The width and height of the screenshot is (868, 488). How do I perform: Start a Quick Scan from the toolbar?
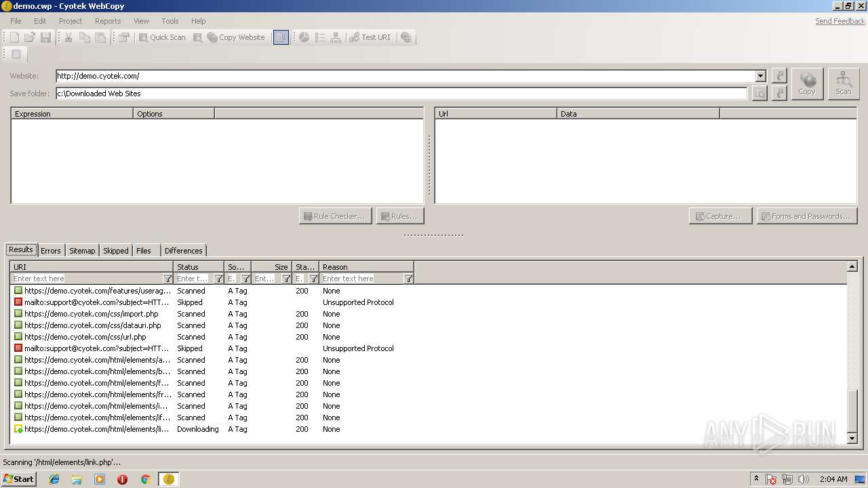(x=162, y=38)
